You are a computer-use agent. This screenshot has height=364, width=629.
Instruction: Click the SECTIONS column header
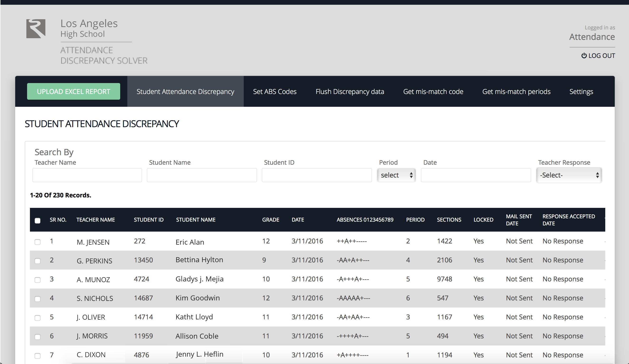pos(449,220)
